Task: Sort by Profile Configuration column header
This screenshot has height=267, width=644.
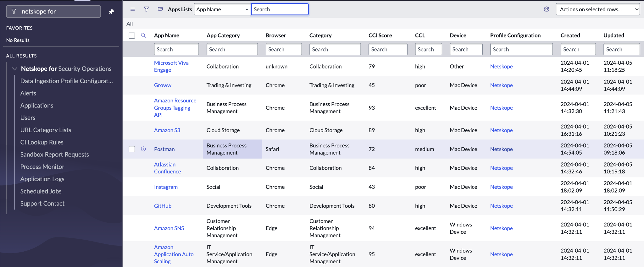Action: pos(515,35)
